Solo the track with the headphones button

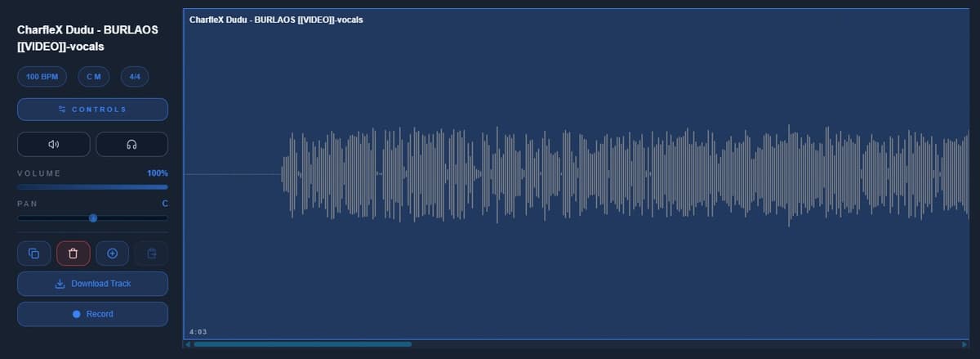point(131,144)
